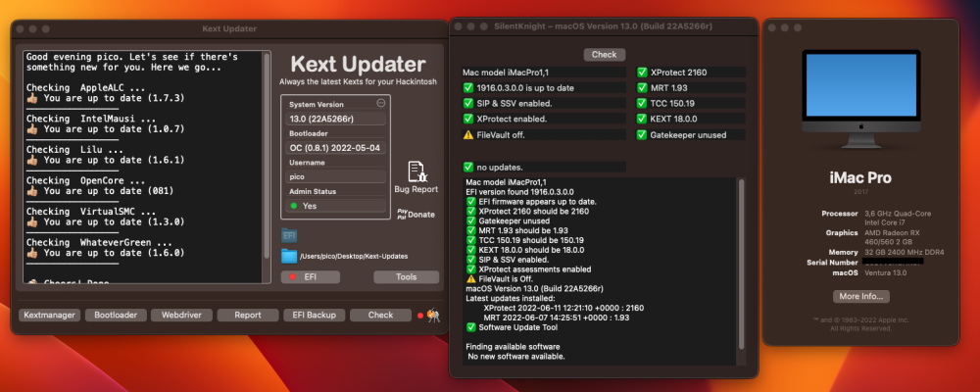Click the Kext-Updates folder path text

[x=353, y=257]
